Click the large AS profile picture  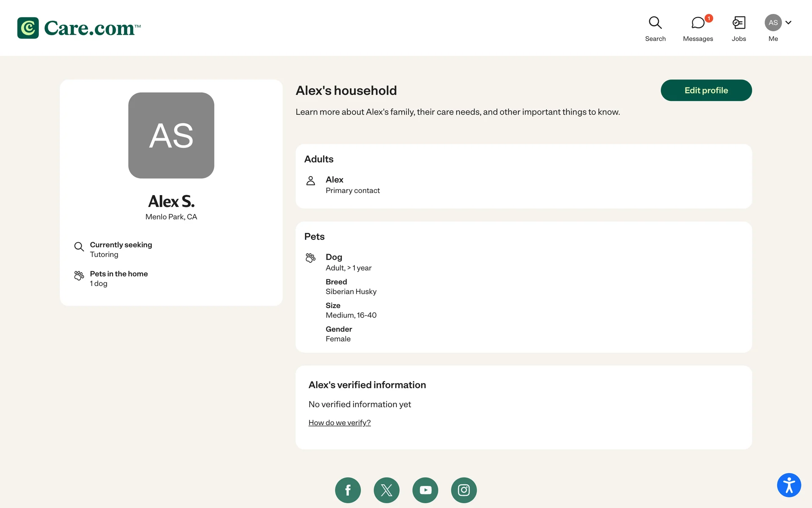click(x=171, y=135)
